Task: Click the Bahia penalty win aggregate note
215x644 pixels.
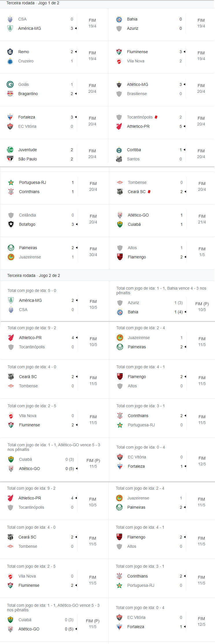Action: click(161, 290)
